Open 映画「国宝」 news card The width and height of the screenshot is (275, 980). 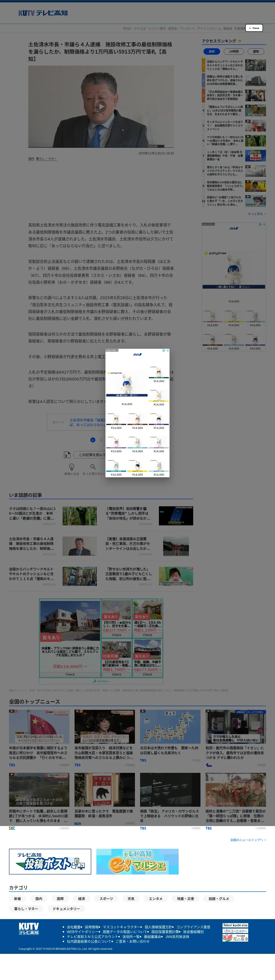pyautogui.click(x=170, y=801)
